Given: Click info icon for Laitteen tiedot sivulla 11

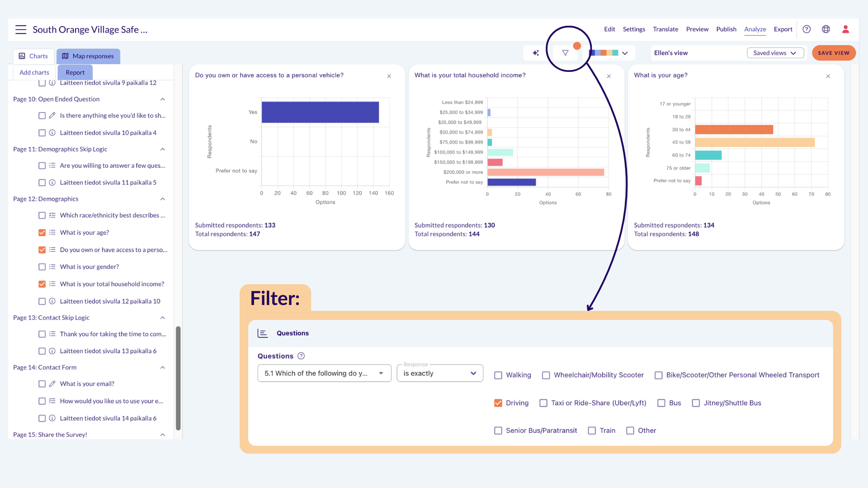Looking at the screenshot, I should [52, 183].
